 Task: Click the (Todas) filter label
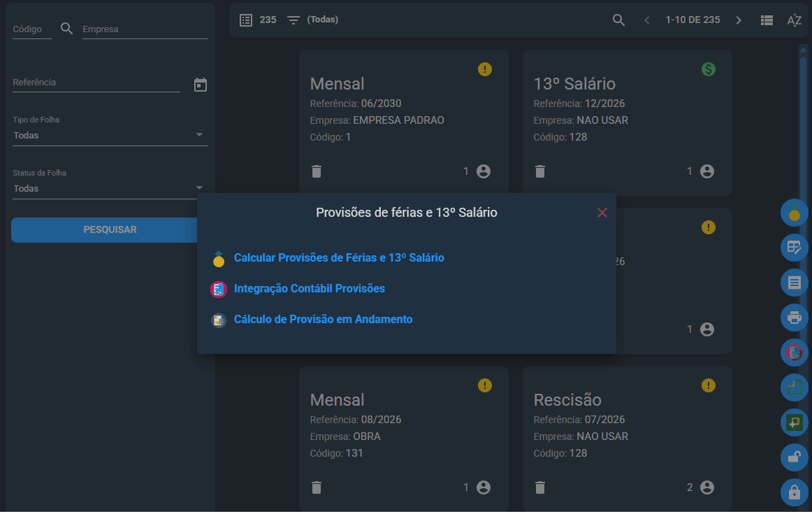click(322, 20)
